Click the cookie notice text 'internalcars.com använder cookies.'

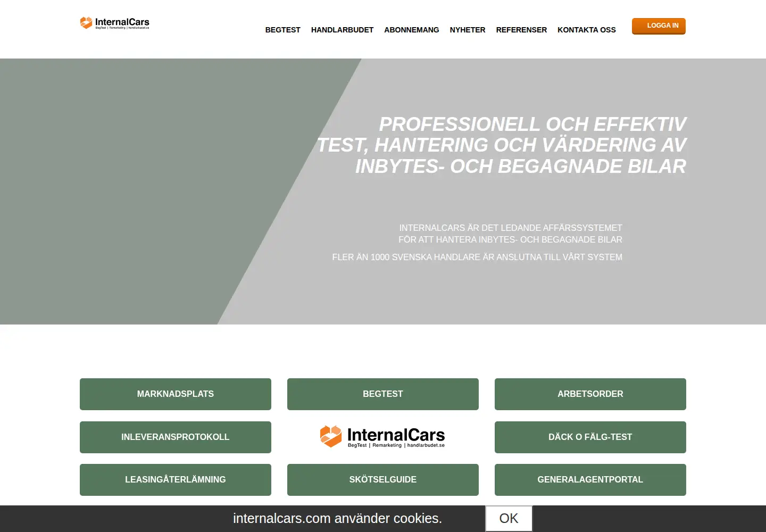click(x=337, y=519)
